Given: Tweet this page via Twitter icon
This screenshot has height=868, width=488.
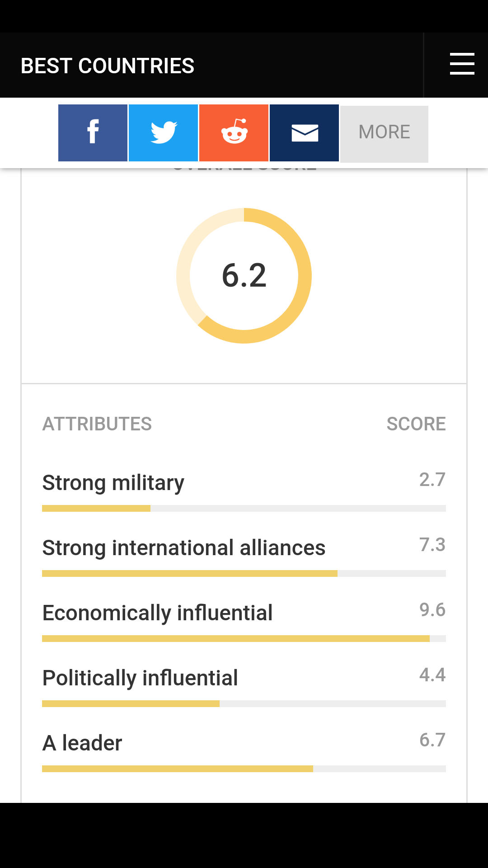Looking at the screenshot, I should tap(163, 133).
